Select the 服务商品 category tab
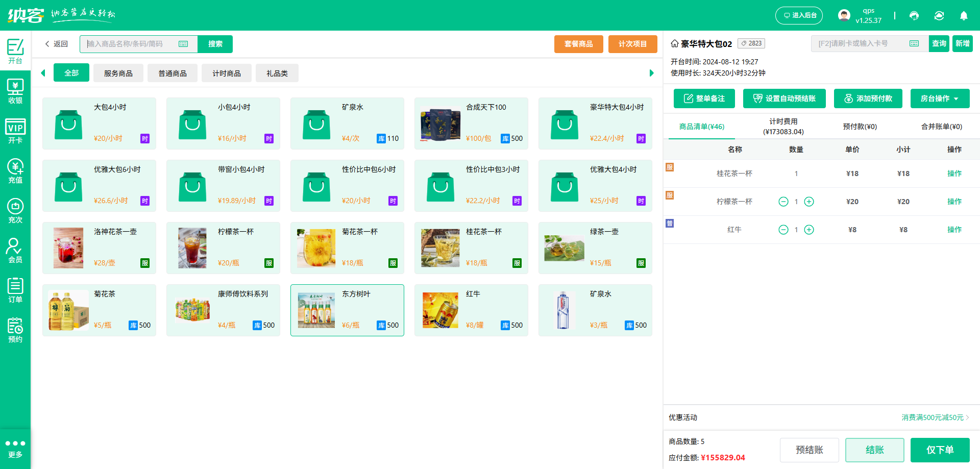This screenshot has width=980, height=469. 118,73
